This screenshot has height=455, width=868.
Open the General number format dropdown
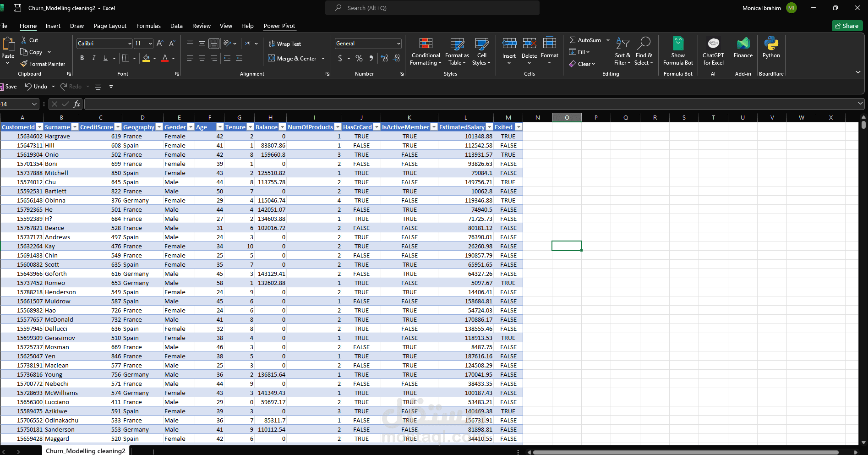[x=399, y=44]
